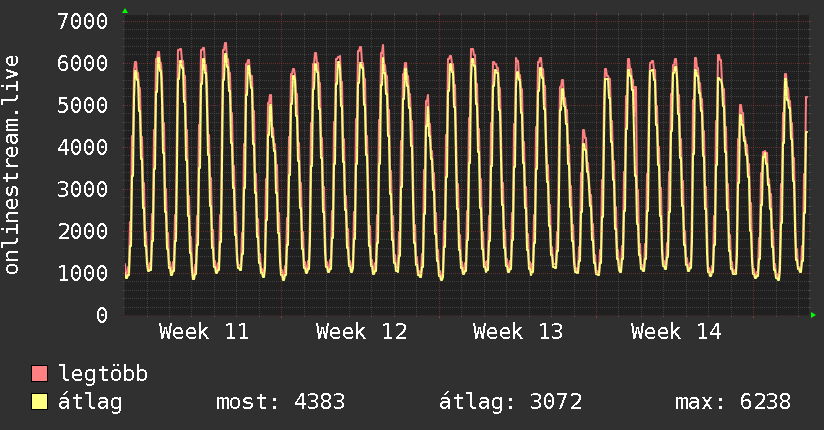824x430 pixels.
Task: Select the Week 13 axis label
Action: (518, 332)
